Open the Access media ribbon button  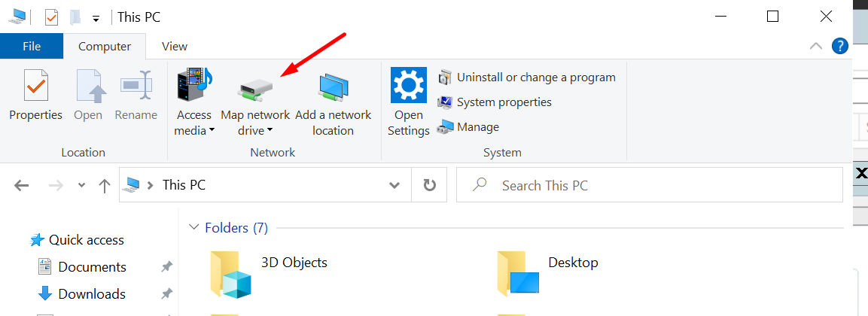(x=194, y=88)
